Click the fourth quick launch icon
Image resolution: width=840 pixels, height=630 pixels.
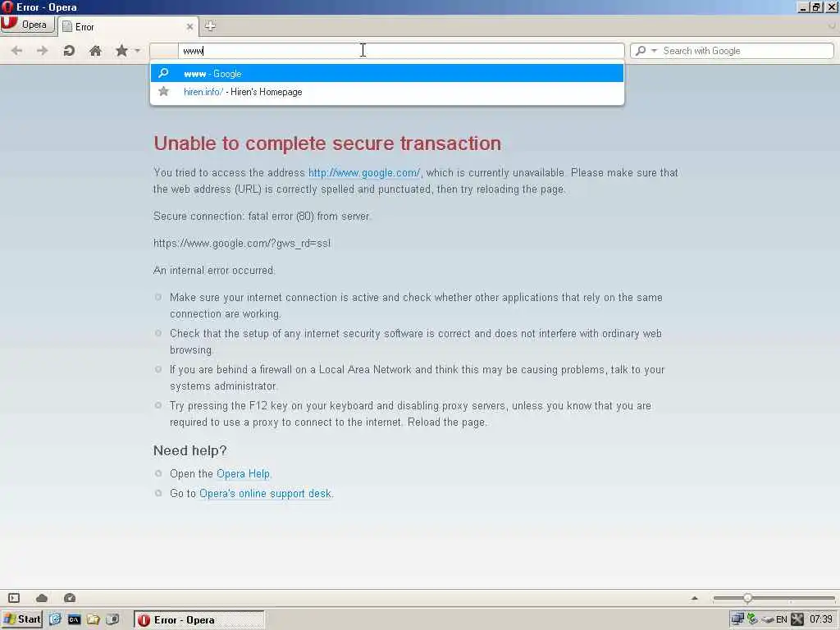click(x=112, y=620)
